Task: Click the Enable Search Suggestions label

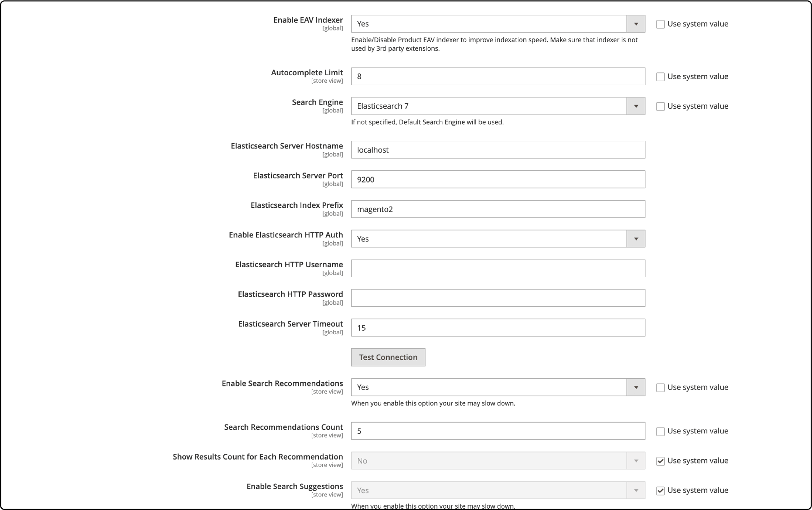Action: 295,486
